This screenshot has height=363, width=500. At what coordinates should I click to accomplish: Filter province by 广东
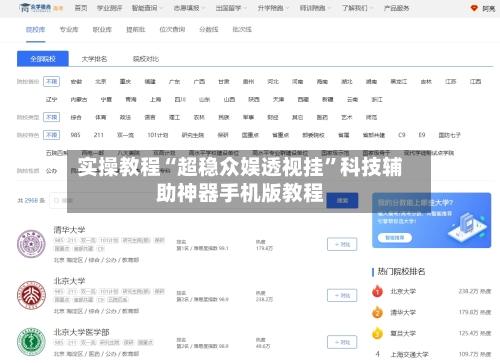click(x=175, y=81)
